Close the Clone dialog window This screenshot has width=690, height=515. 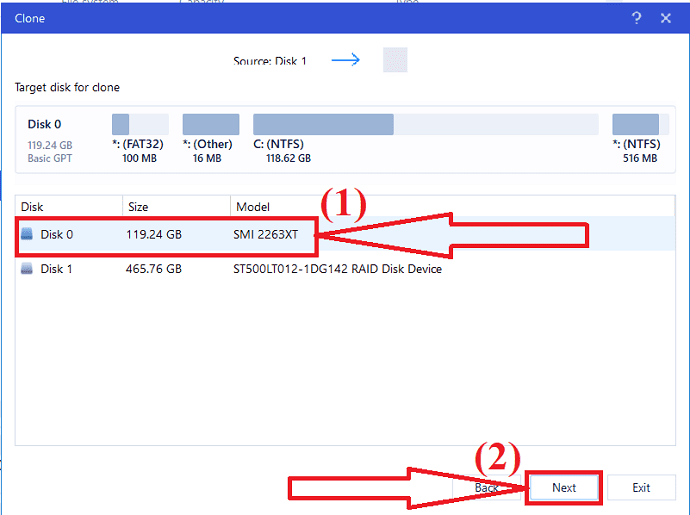click(666, 18)
